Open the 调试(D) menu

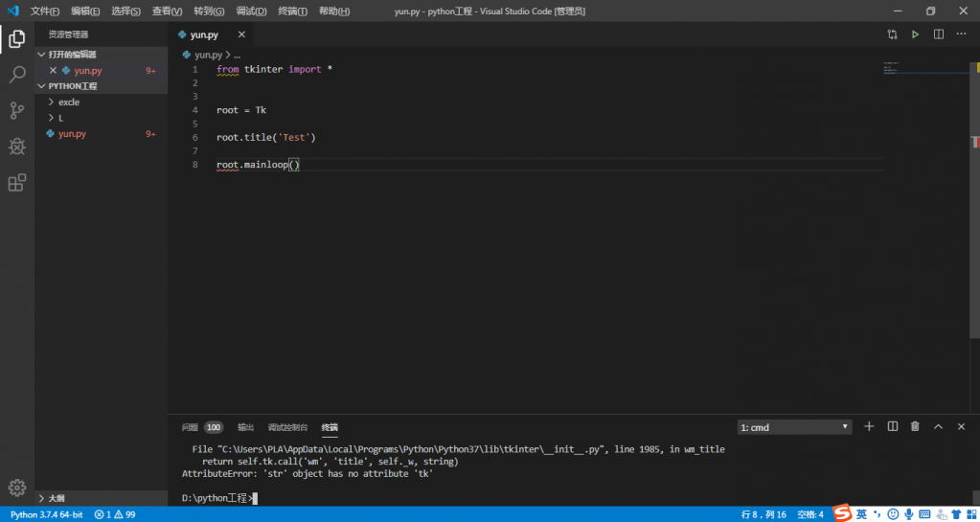[x=251, y=11]
